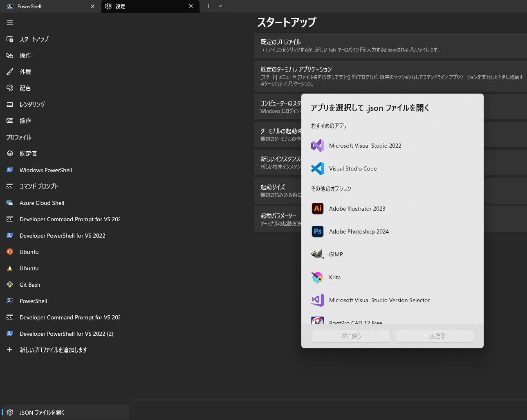Click the RootPro CAD 12 Free icon
Image resolution: width=527 pixels, height=420 pixels.
click(x=318, y=320)
